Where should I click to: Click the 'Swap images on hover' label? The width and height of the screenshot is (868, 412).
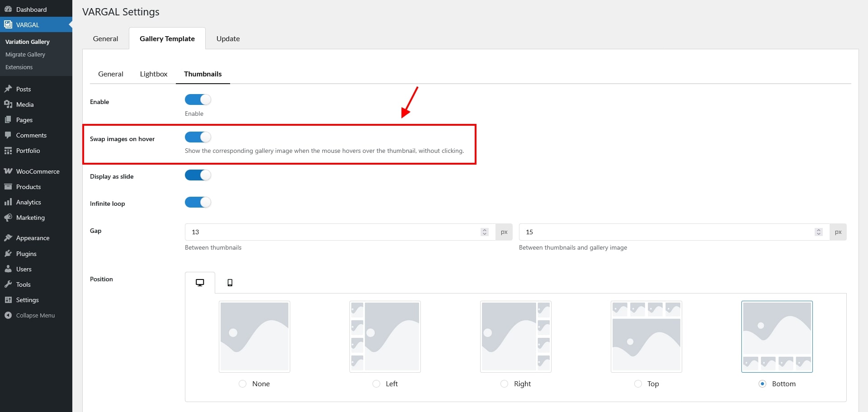(x=122, y=139)
